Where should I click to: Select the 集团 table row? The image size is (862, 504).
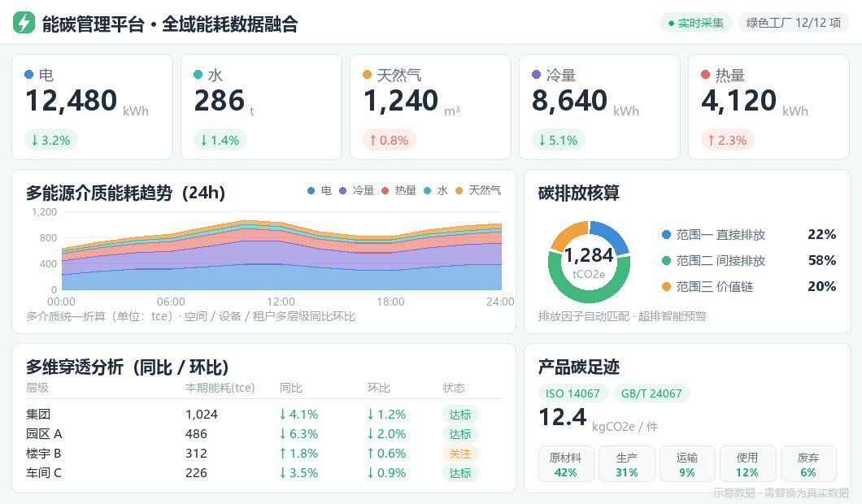pyautogui.click(x=263, y=415)
